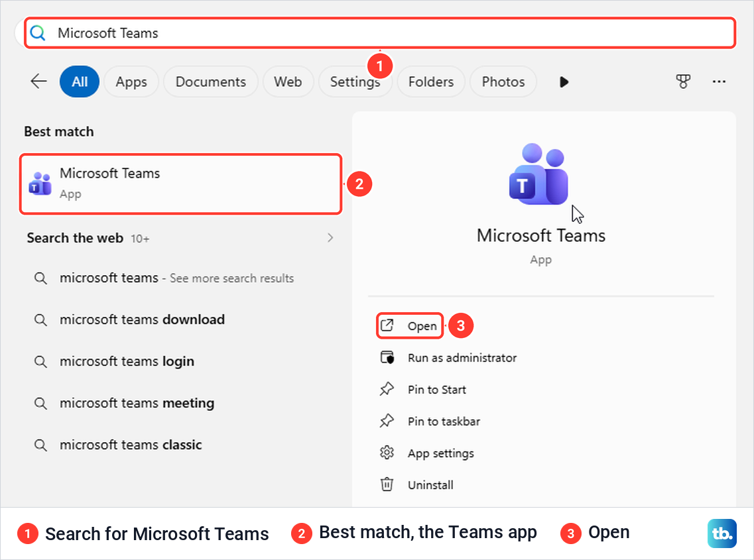
Task: Click magnifier icon beside 'microsoft teams login'
Action: [x=41, y=361]
